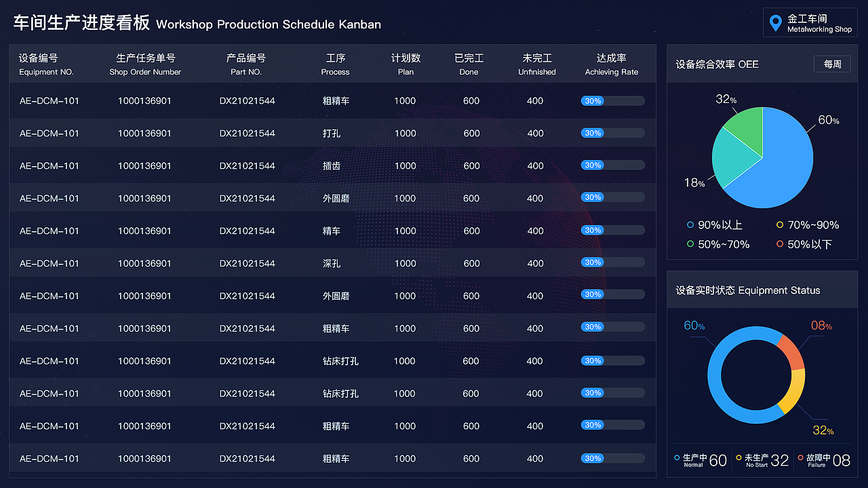Toggle the 故障中 Failure status marker
This screenshot has height=488, width=868.
(801, 458)
